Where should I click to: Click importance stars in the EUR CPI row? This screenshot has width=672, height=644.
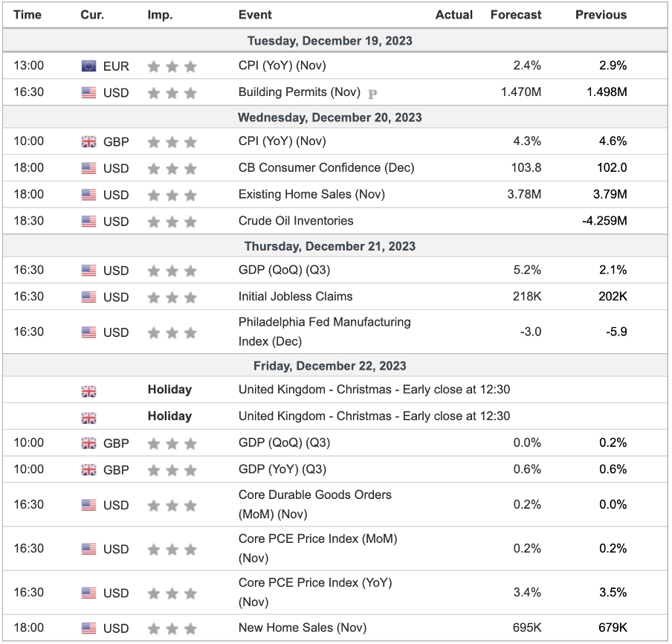pyautogui.click(x=172, y=66)
